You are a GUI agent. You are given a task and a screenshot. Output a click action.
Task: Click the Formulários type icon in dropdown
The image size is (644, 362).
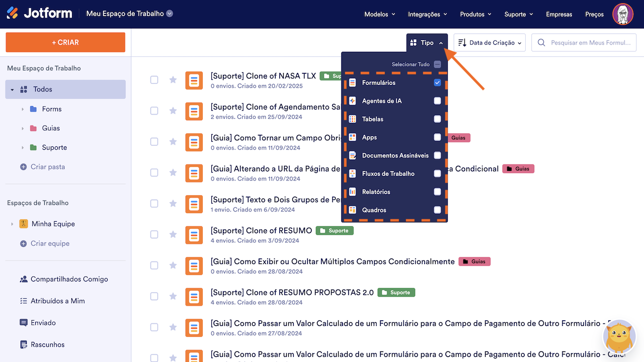click(x=353, y=82)
